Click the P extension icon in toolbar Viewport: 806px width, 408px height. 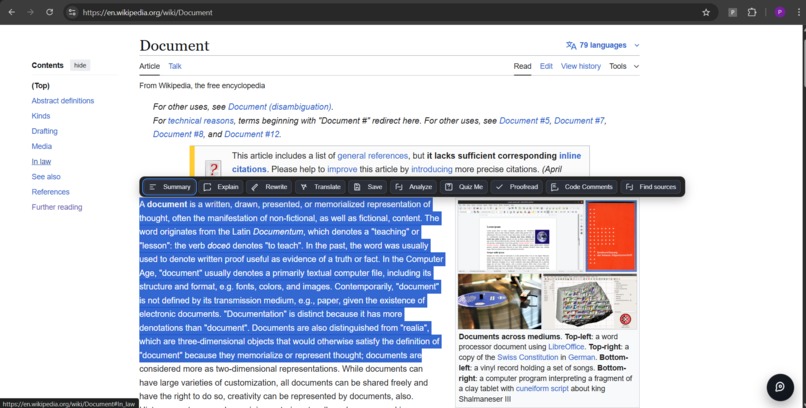(732, 12)
